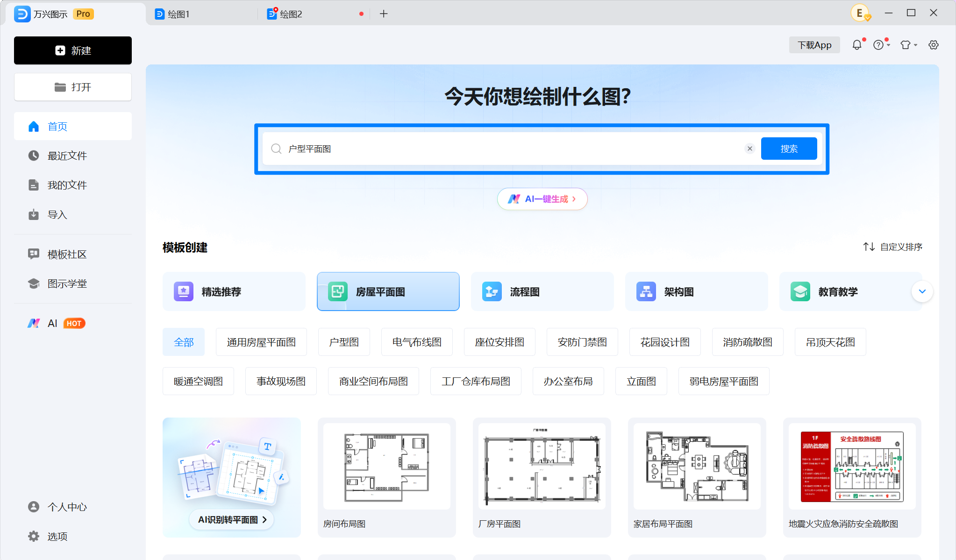
Task: Expand the template category list chevron
Action: point(922,291)
